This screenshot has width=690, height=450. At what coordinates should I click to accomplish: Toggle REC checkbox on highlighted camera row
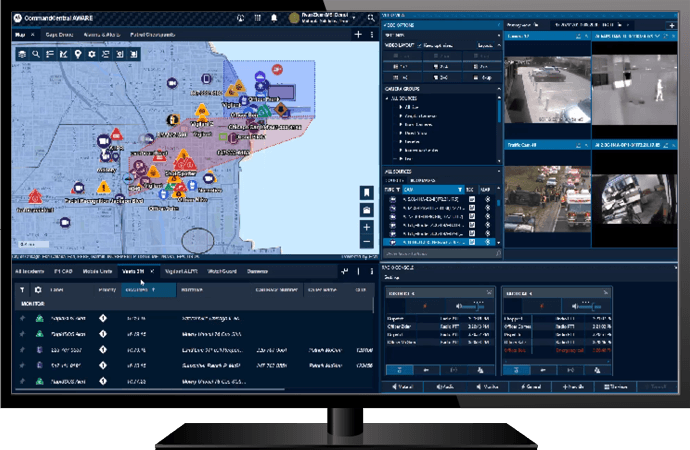(x=472, y=242)
